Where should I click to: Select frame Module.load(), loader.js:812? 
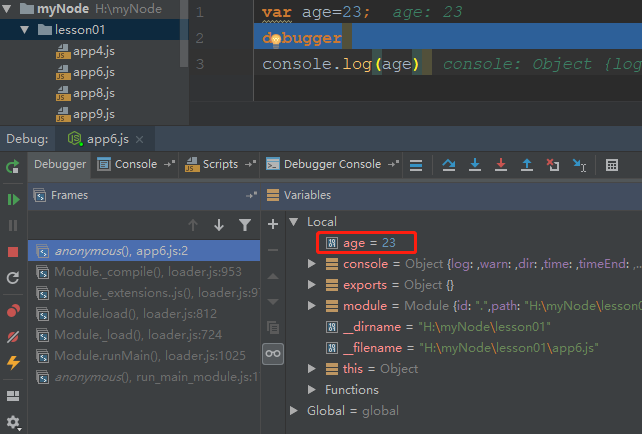[144, 314]
